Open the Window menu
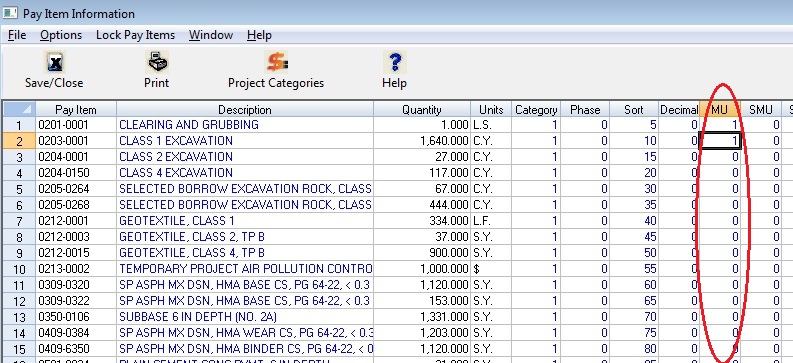Image resolution: width=793 pixels, height=363 pixels. point(211,35)
